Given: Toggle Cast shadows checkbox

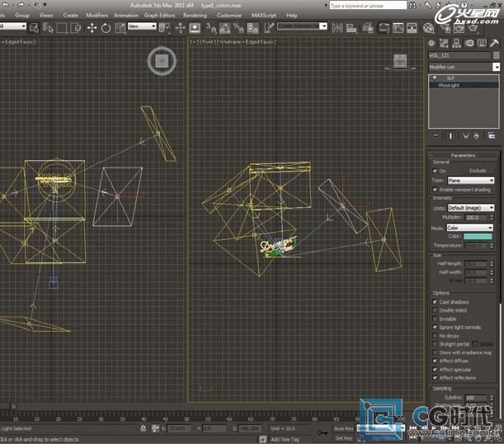Looking at the screenshot, I should pos(435,302).
